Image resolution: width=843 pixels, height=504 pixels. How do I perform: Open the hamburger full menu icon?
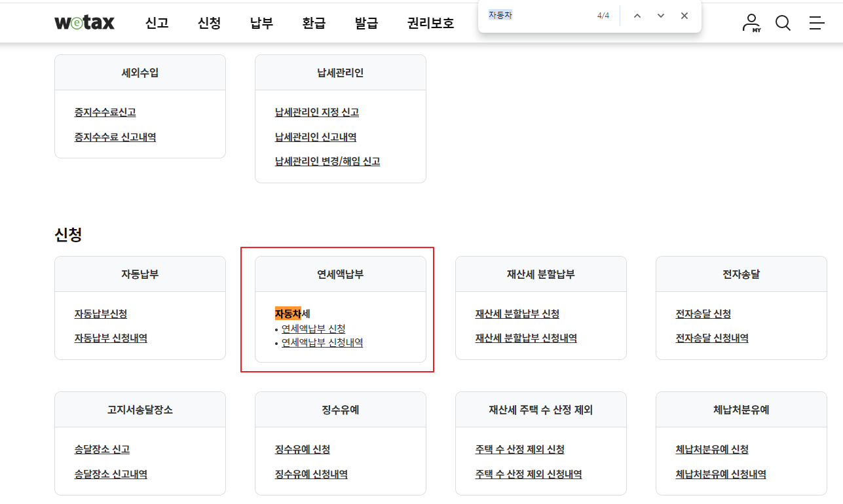pyautogui.click(x=817, y=23)
